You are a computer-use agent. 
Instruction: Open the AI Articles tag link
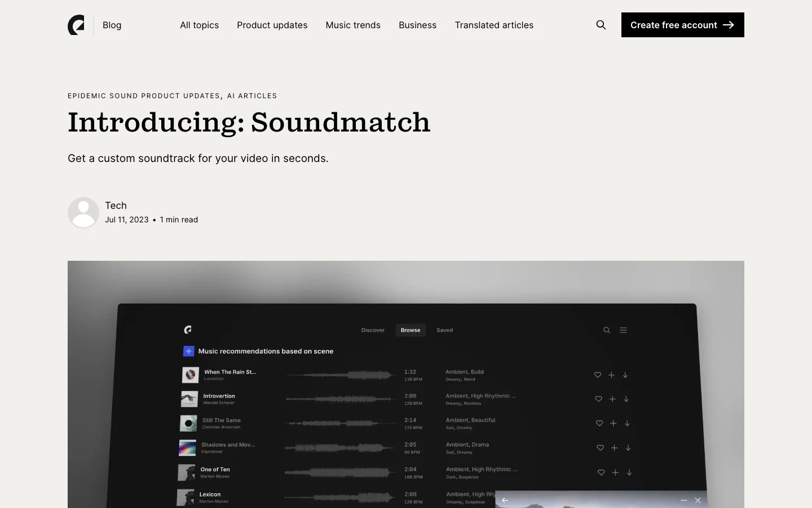252,96
